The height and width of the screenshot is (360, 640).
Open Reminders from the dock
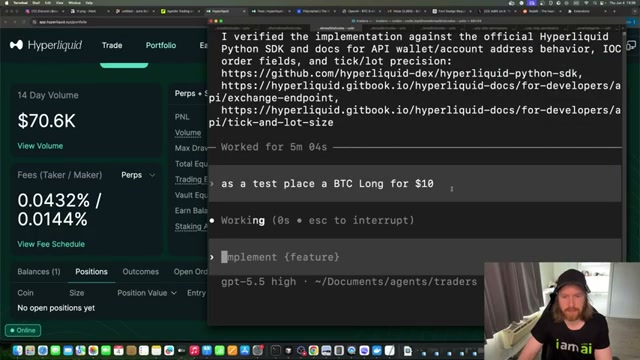[x=144, y=351]
